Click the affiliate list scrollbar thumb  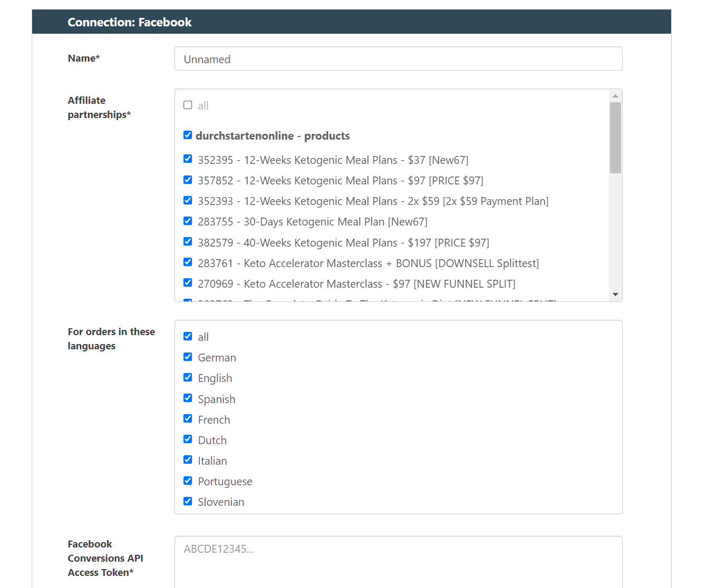tap(615, 138)
